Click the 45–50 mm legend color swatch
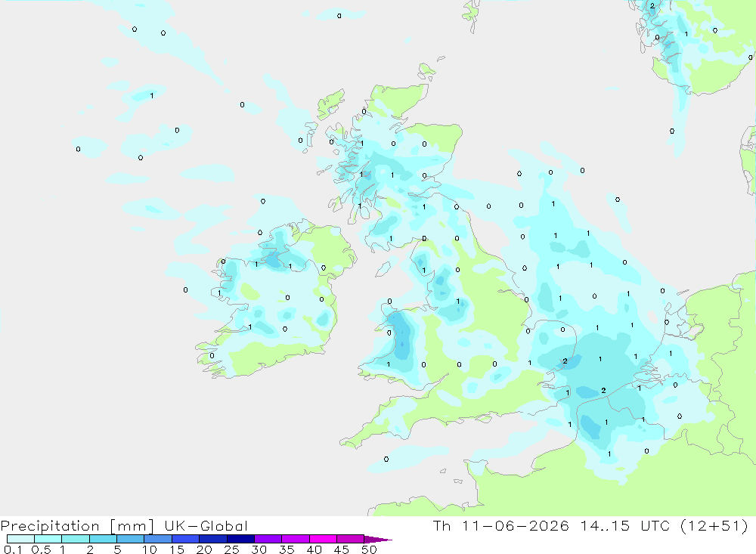The image size is (756, 554). click(351, 539)
